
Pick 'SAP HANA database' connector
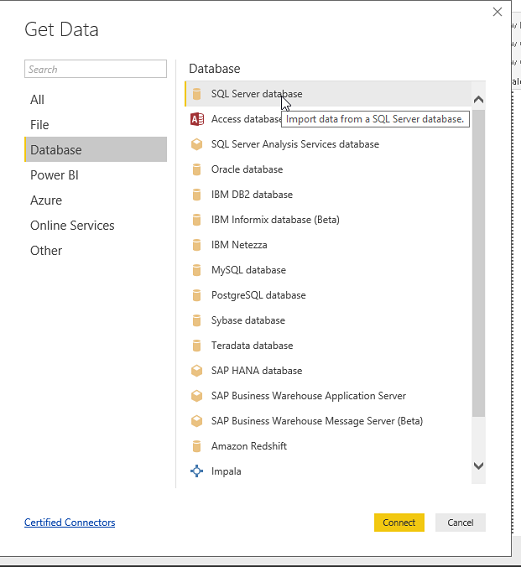coord(328,371)
